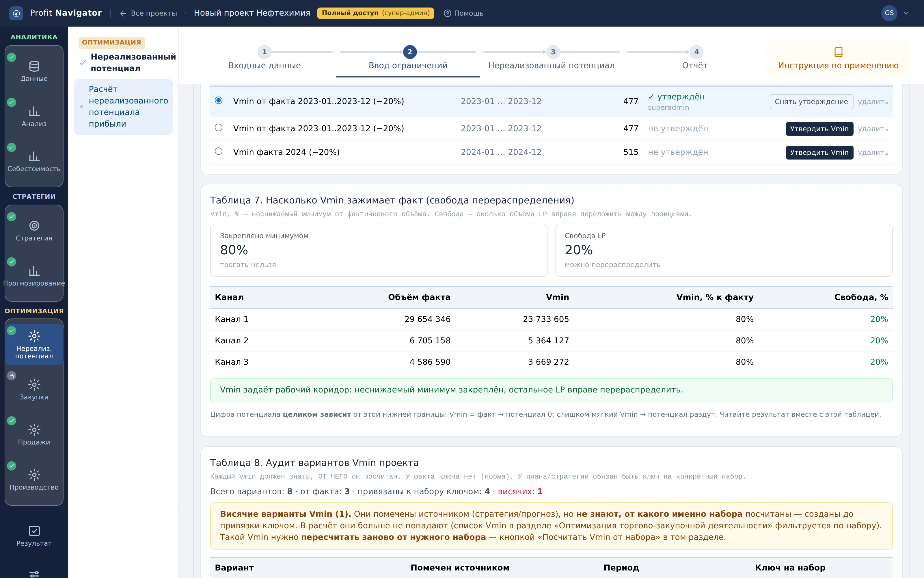Click the Profit Navigator compass logo
Screen dimensions: 924x578
pos(16,13)
